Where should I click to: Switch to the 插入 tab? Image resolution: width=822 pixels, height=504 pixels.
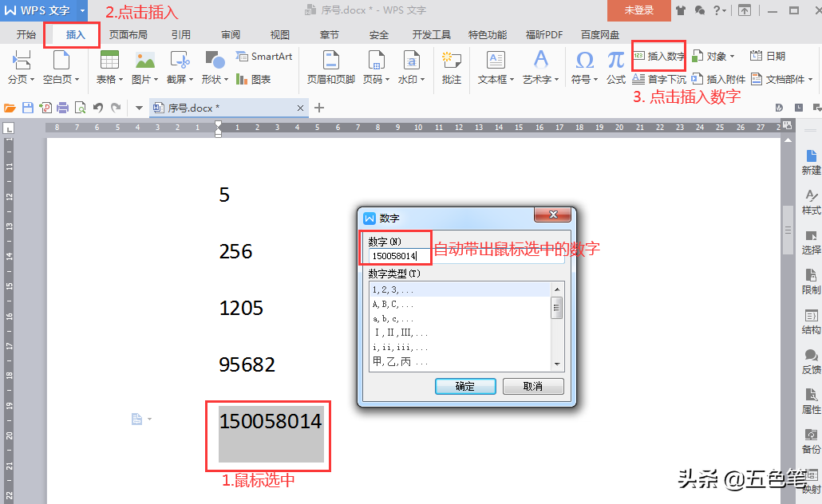click(75, 34)
